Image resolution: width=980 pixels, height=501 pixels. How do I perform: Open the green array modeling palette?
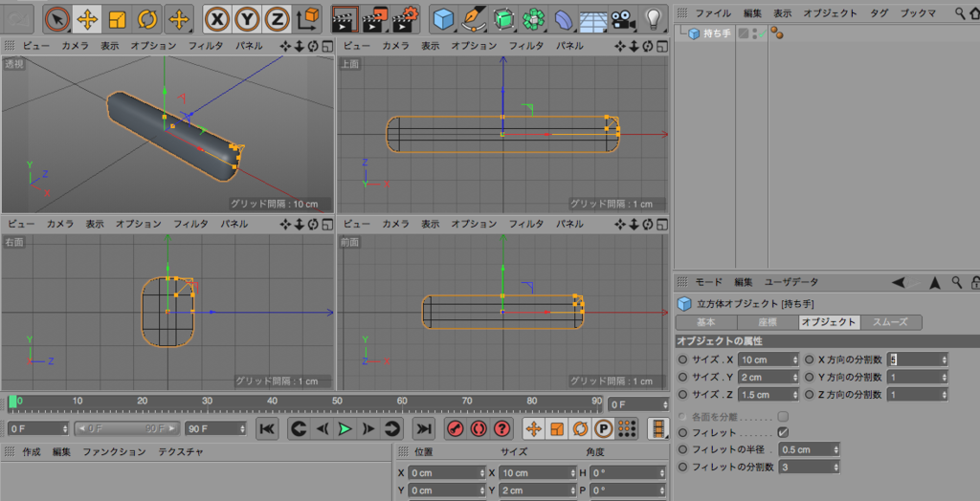tap(532, 19)
